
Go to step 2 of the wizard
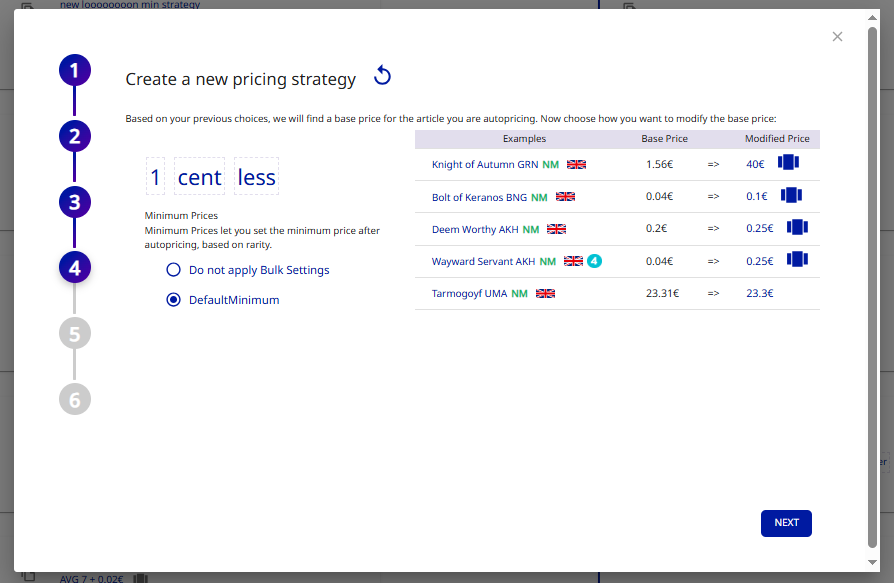(x=75, y=136)
